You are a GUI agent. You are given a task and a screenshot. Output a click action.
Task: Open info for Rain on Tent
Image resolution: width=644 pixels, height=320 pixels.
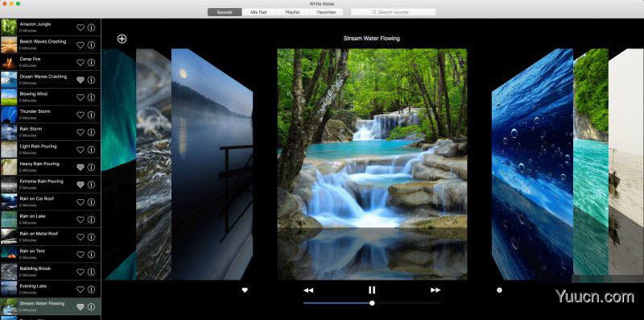tap(91, 255)
